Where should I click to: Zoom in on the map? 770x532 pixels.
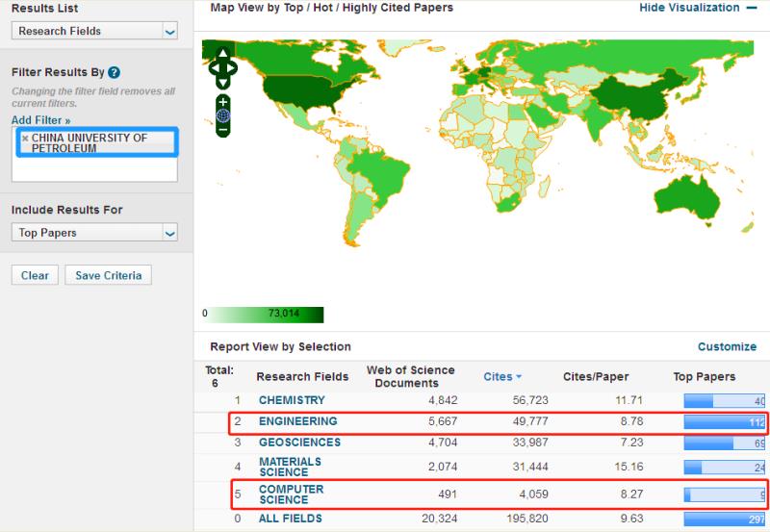click(223, 101)
